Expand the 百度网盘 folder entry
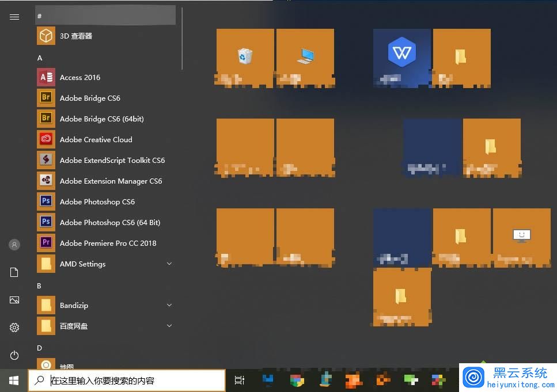Screen dimensions: 557x392 169,326
